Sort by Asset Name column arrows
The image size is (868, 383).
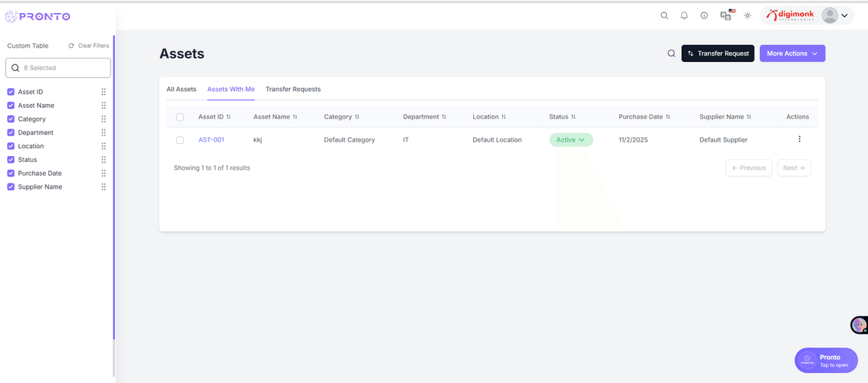[x=295, y=117]
